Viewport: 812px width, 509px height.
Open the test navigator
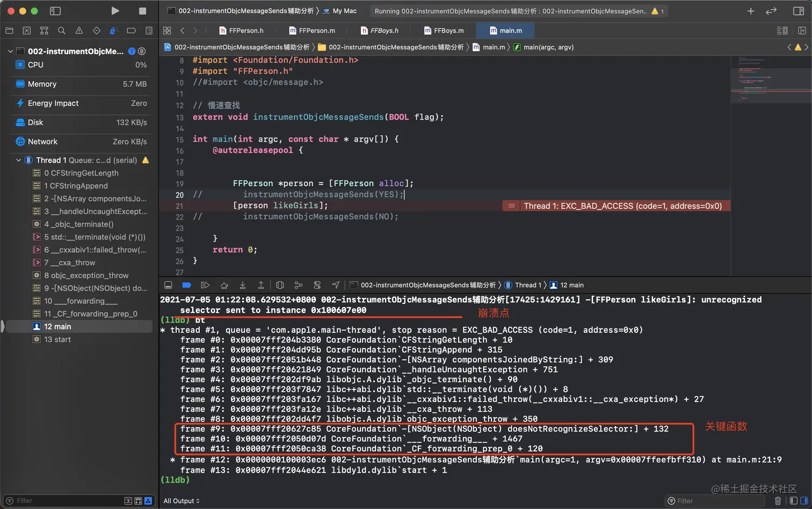click(x=97, y=31)
